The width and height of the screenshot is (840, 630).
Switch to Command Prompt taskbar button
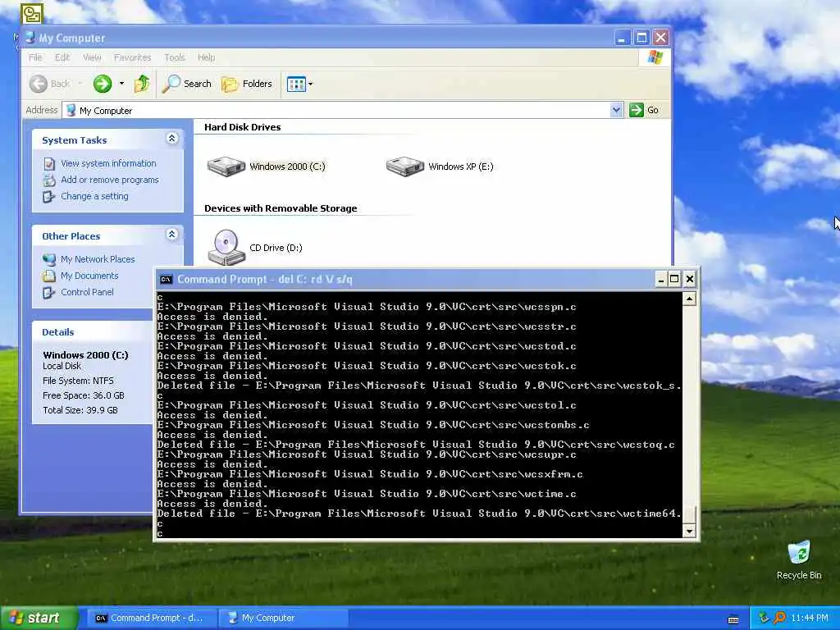click(x=151, y=619)
